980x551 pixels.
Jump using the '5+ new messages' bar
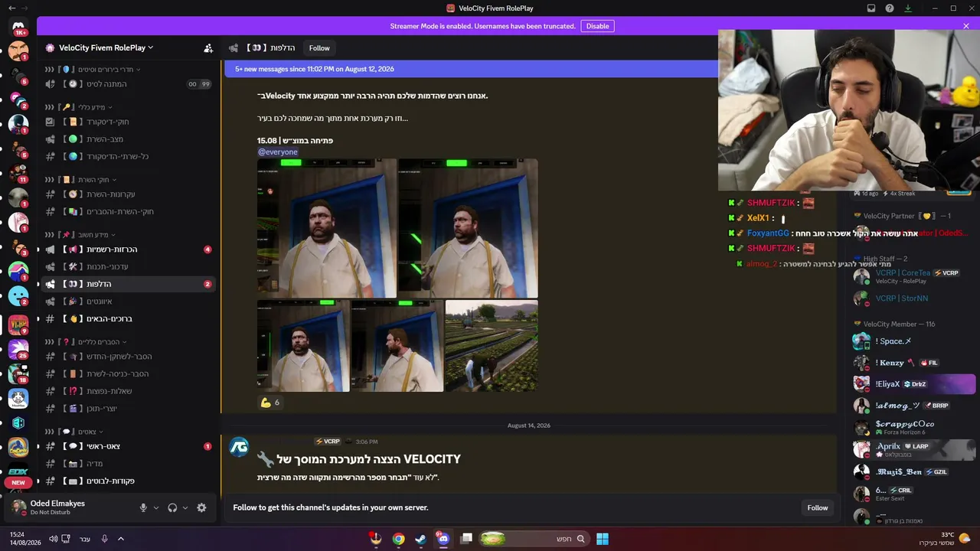(x=471, y=69)
